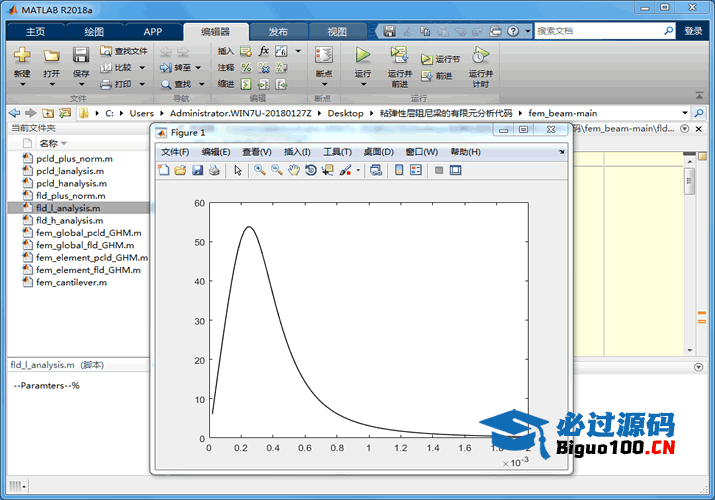715x500 pixels.
Task: Select the Edit Plot arrow tool
Action: 238,170
